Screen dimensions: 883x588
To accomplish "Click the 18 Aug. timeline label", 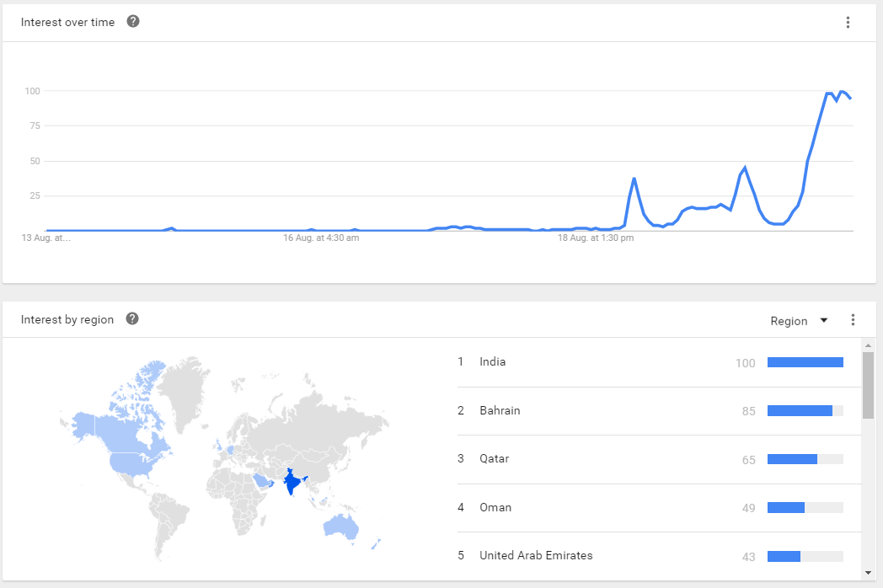I will [596, 238].
